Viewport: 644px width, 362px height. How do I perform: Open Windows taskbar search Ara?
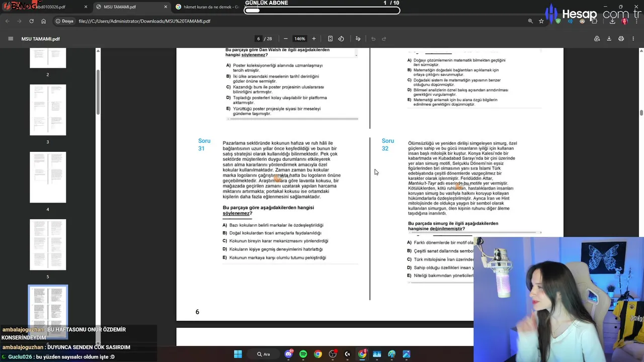(264, 354)
